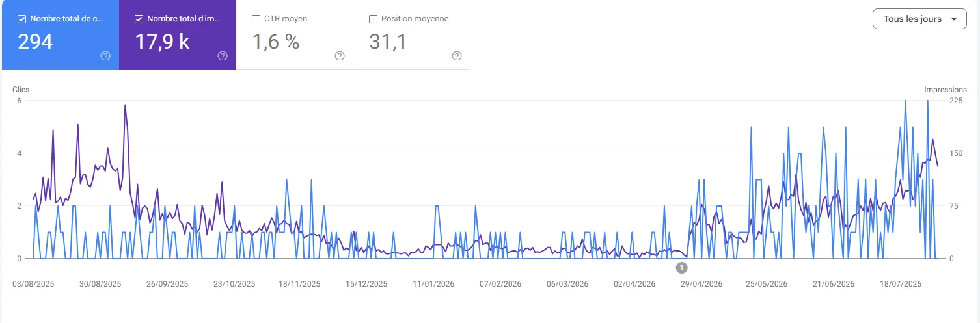Click the 26/09/2025 date label
The width and height of the screenshot is (980, 323).
pyautogui.click(x=167, y=284)
